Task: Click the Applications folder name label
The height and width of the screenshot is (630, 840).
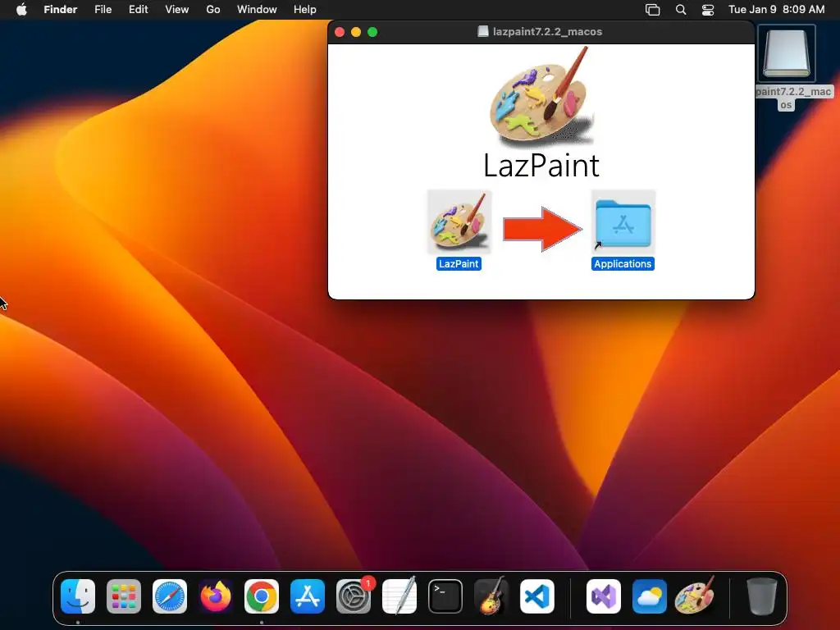Action: (x=623, y=263)
